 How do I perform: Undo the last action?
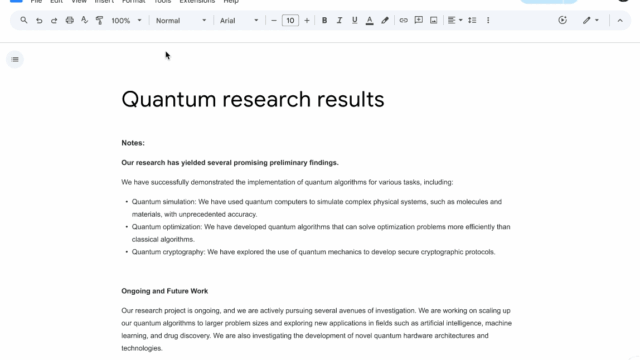[39, 20]
